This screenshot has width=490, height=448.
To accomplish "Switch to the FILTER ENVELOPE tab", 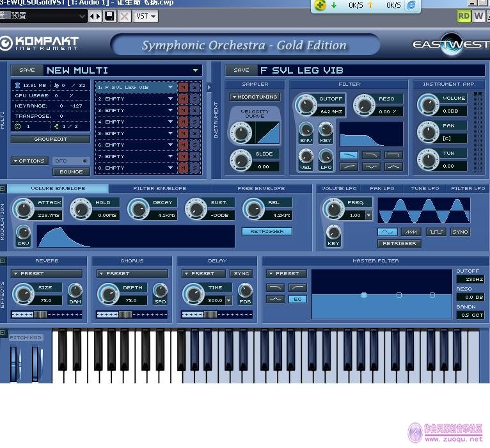I will coord(160,189).
